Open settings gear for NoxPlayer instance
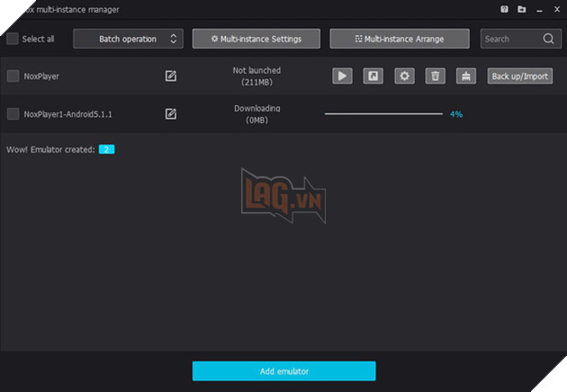This screenshot has width=567, height=392. click(404, 76)
